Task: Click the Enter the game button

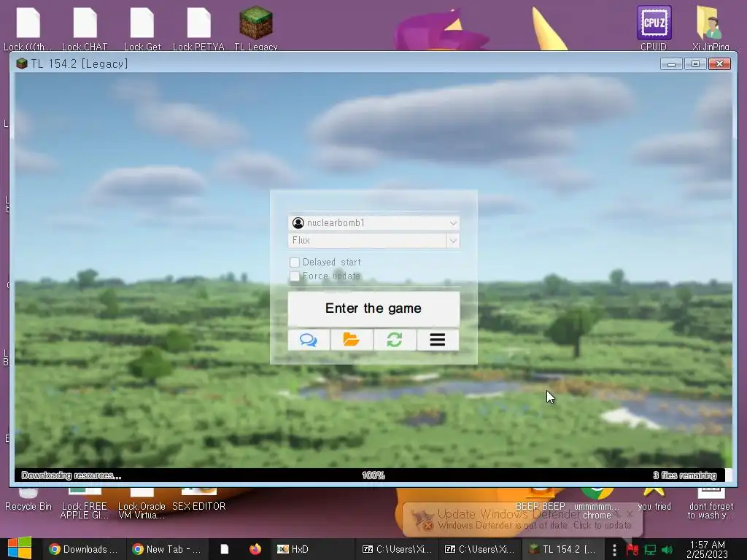Action: 373,308
